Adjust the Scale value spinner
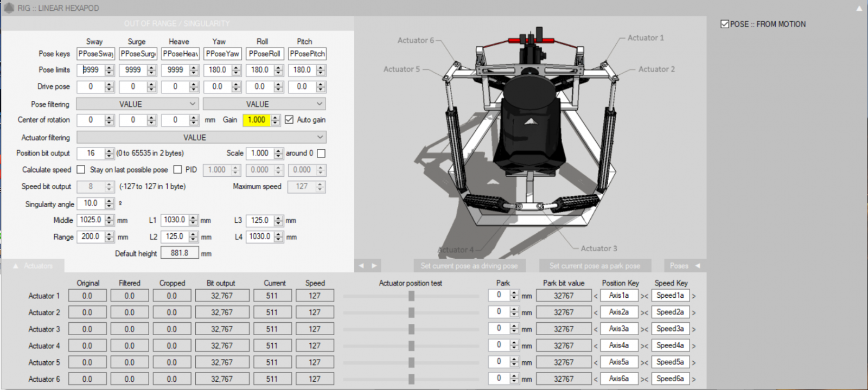 coord(278,154)
